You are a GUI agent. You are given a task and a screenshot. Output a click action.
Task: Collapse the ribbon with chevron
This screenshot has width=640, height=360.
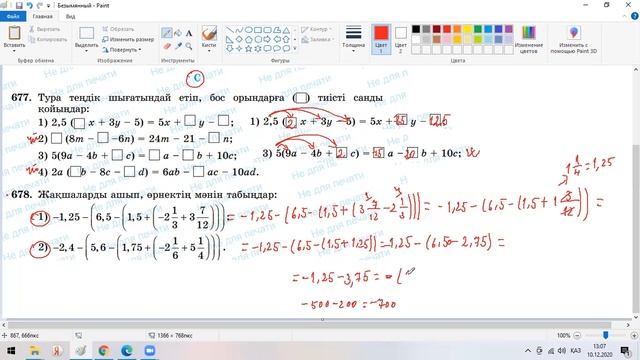click(x=624, y=16)
